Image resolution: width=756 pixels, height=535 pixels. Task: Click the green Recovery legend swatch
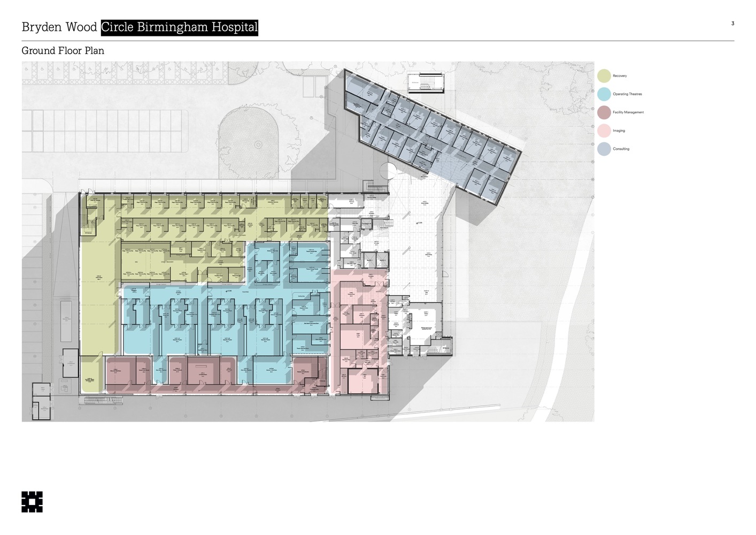click(x=604, y=76)
